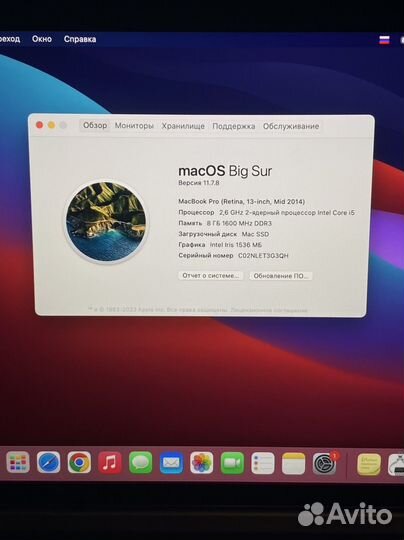Open the Обслуживание tab
The width and height of the screenshot is (404, 540).
tap(291, 126)
